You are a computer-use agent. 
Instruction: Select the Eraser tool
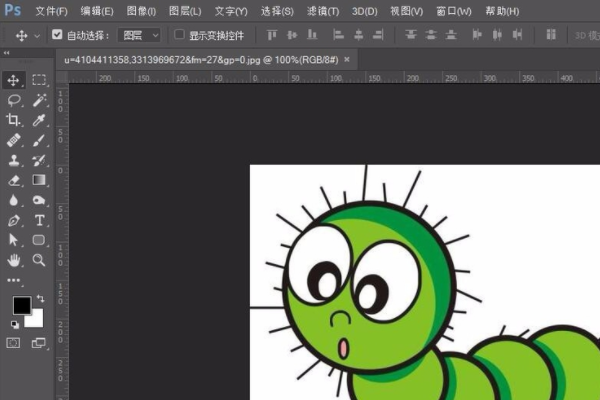(x=14, y=180)
